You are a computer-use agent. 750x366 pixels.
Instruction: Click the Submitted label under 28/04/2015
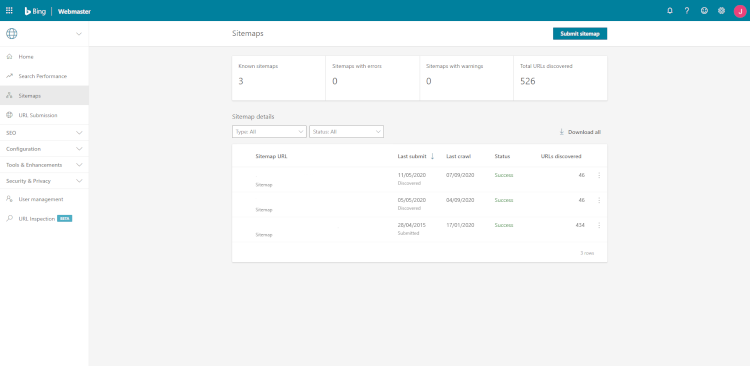tap(408, 233)
